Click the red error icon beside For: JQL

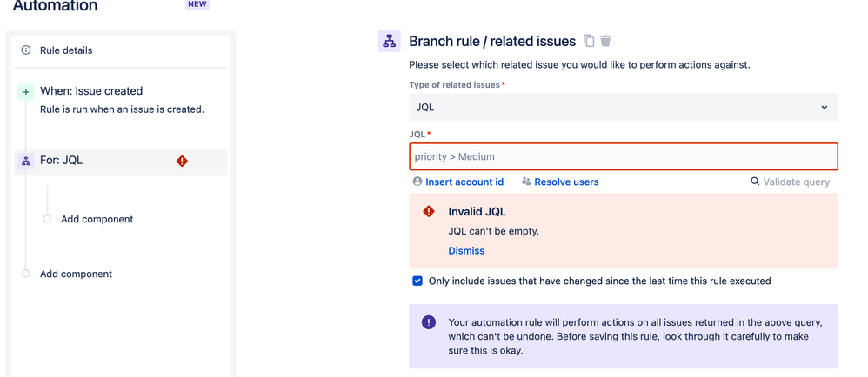point(182,161)
